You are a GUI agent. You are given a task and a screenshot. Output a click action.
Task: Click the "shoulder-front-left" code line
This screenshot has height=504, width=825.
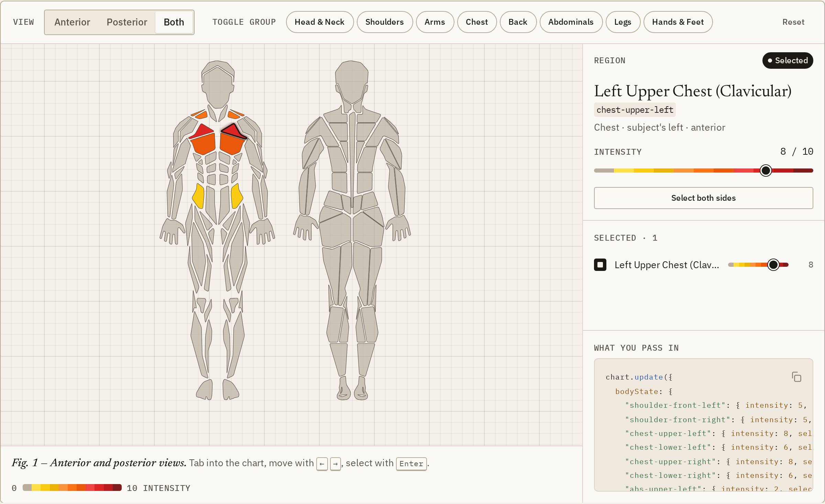tap(716, 405)
